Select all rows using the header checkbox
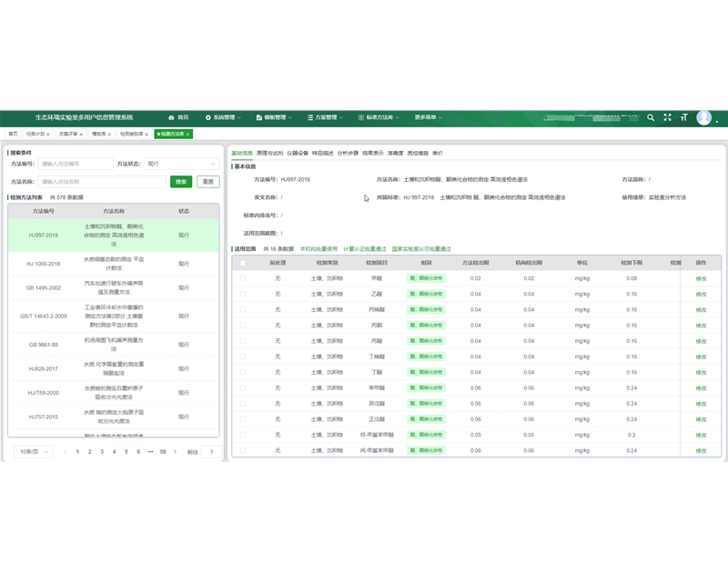This screenshot has height=573, width=728. pyautogui.click(x=243, y=263)
